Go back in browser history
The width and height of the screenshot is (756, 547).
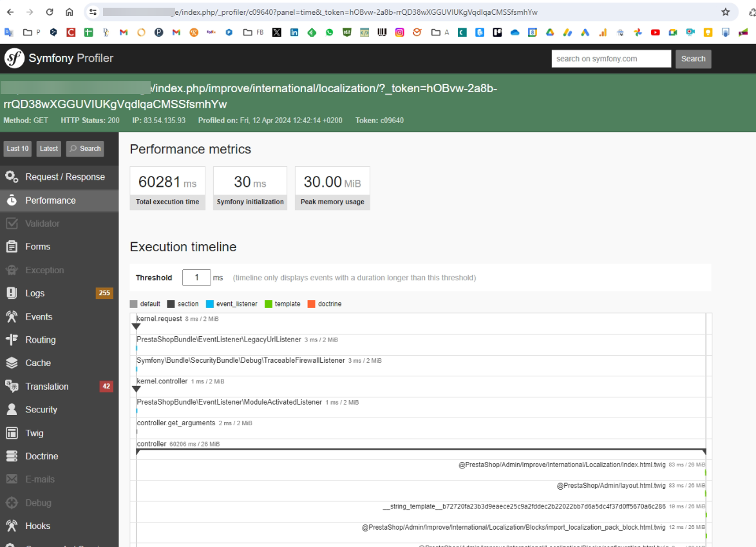[10, 12]
